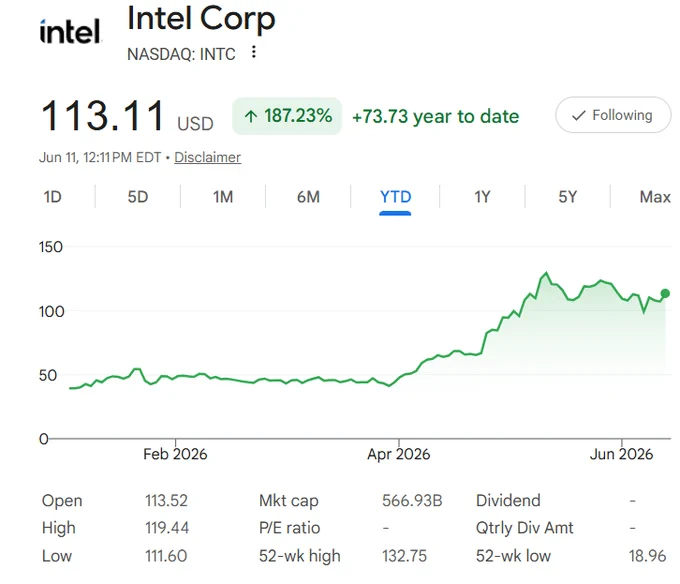Image resolution: width=680 pixels, height=584 pixels.
Task: Open the Disclaimer link
Action: [x=207, y=157]
